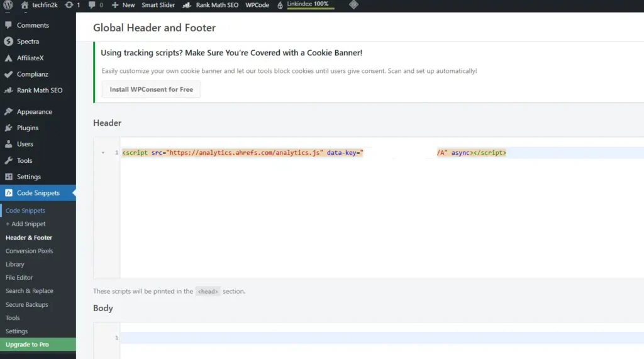Viewport: 644px width, 359px height.
Task: Click the Upgrade to Pro button
Action: (38, 344)
